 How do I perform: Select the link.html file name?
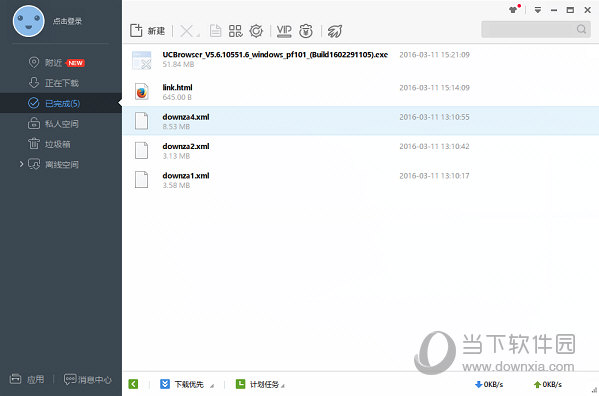click(177, 87)
